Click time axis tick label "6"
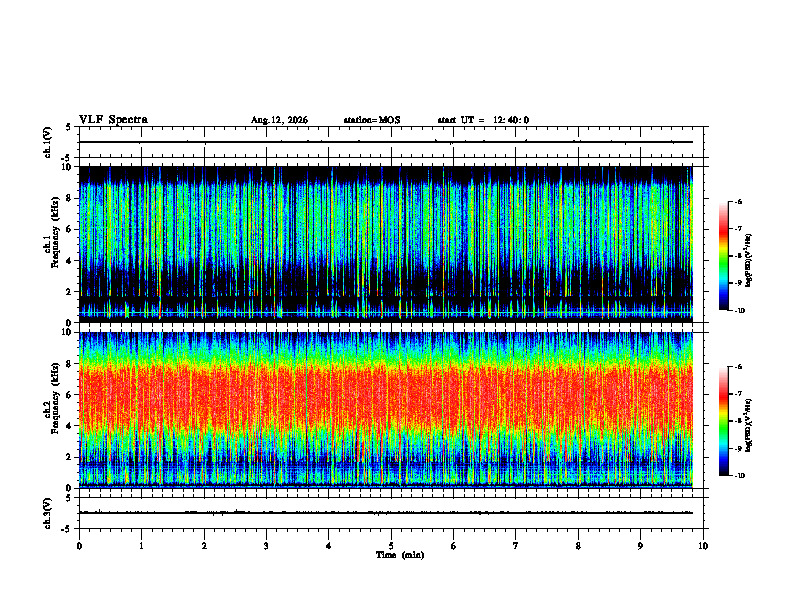 click(454, 546)
